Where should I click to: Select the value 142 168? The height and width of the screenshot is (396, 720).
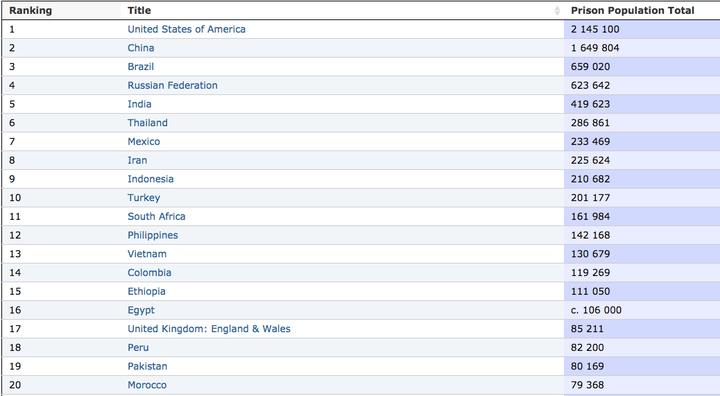click(591, 235)
